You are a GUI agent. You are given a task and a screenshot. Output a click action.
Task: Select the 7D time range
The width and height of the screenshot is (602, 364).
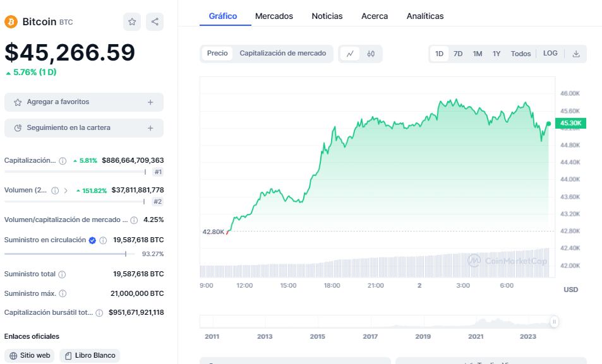point(458,54)
